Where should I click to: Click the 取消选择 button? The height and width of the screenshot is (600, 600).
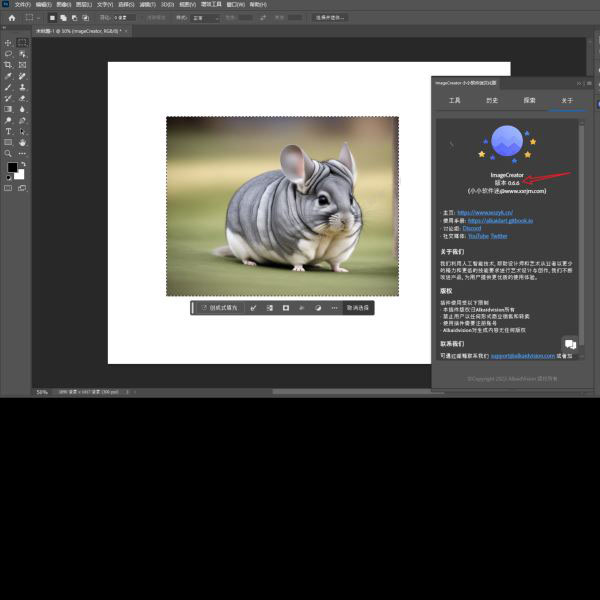click(x=358, y=308)
